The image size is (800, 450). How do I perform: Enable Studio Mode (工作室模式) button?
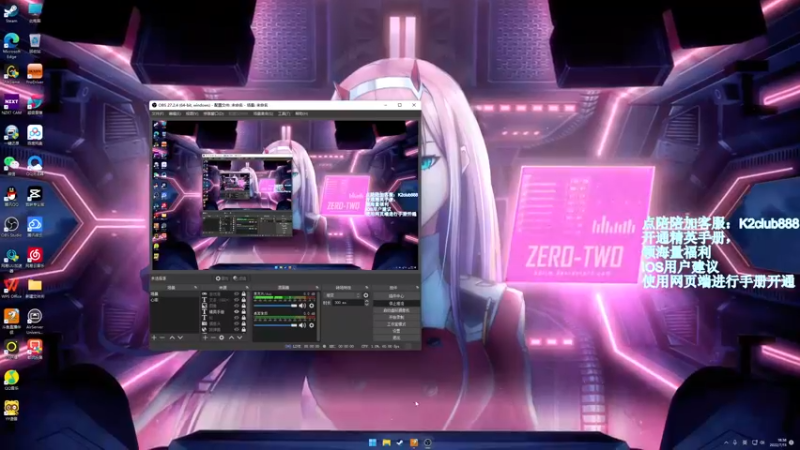396,324
